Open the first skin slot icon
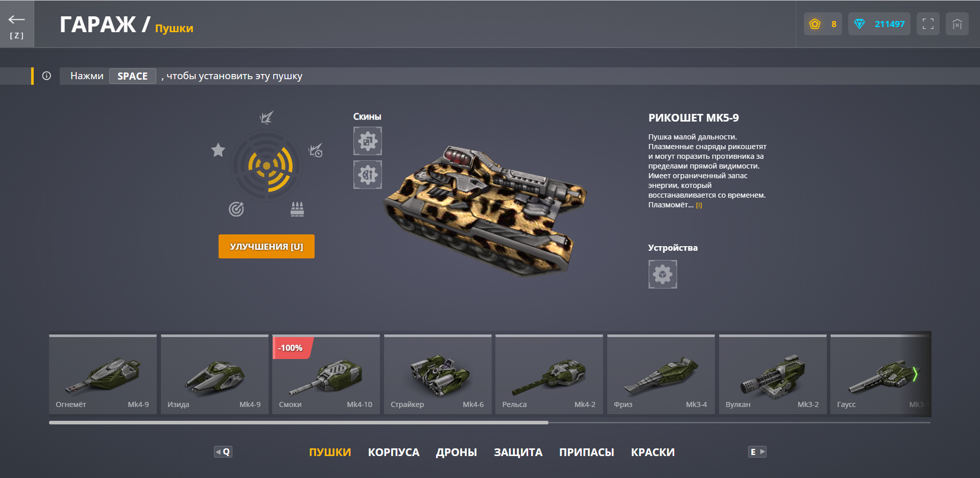The width and height of the screenshot is (980, 478). (x=368, y=141)
